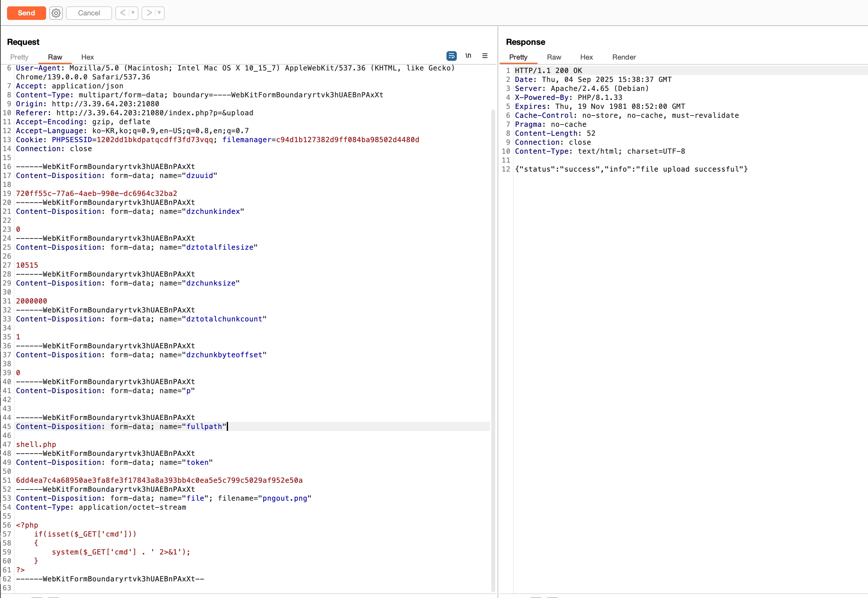Select the Raw tab in Request

(55, 57)
